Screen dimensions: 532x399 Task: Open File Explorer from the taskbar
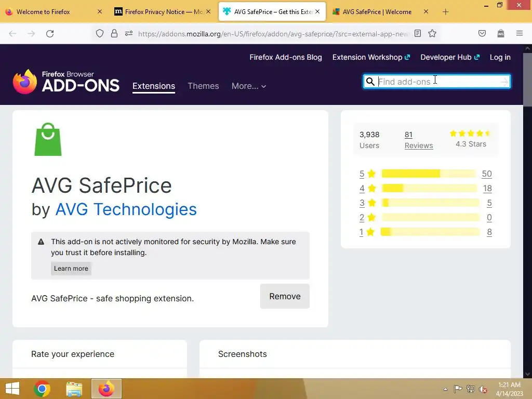(x=74, y=389)
